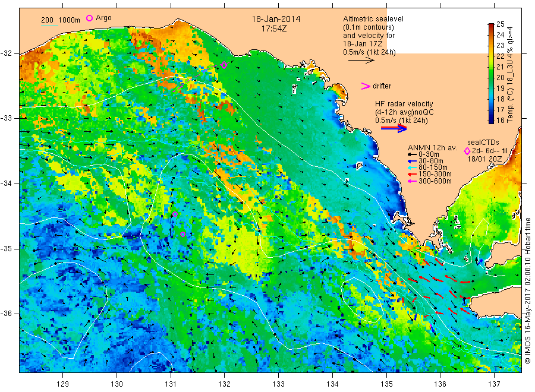Viewport: 535px width, 392px height.
Task: Click the 'sealCTDs' legend heading
Action: (x=483, y=143)
